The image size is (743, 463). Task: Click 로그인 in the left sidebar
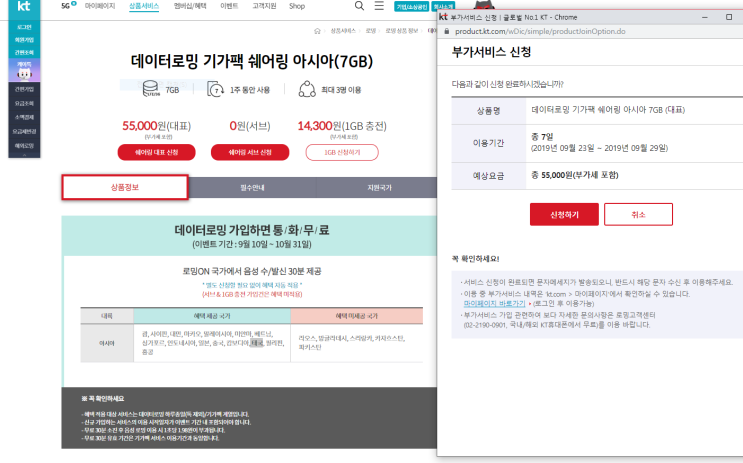coord(24,27)
